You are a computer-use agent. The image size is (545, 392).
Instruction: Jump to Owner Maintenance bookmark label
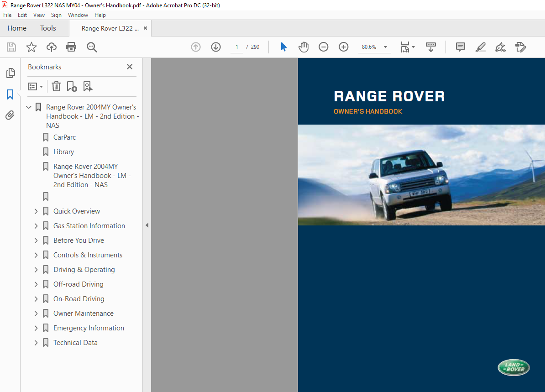[x=84, y=314]
